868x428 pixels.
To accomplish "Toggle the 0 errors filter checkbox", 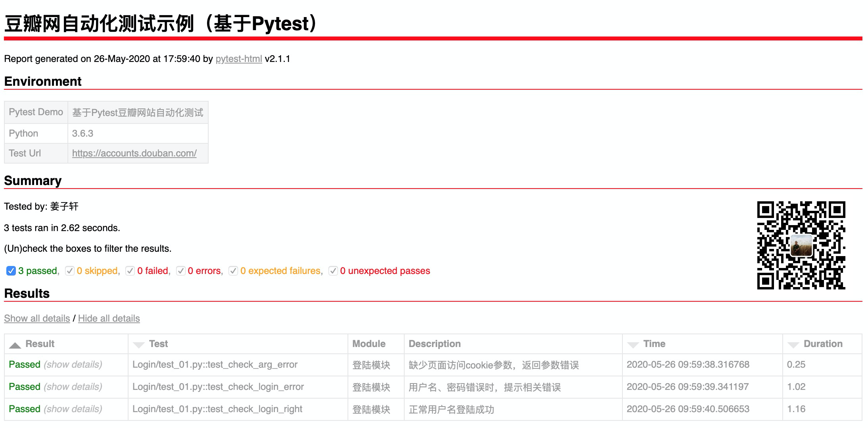I will click(x=181, y=271).
